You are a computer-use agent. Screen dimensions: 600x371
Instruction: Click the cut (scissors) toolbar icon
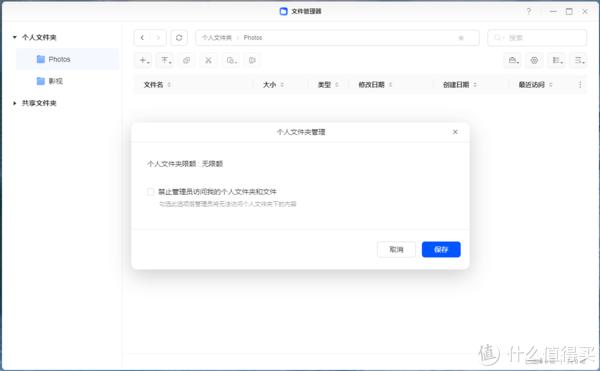click(208, 60)
